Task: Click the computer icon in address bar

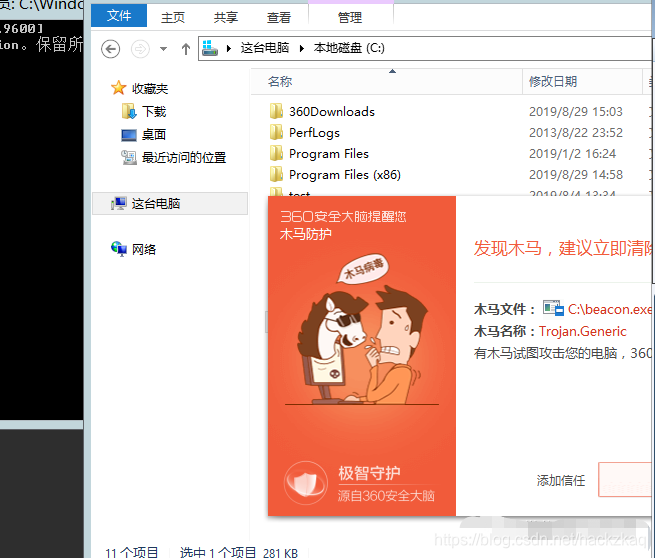Action: 210,48
